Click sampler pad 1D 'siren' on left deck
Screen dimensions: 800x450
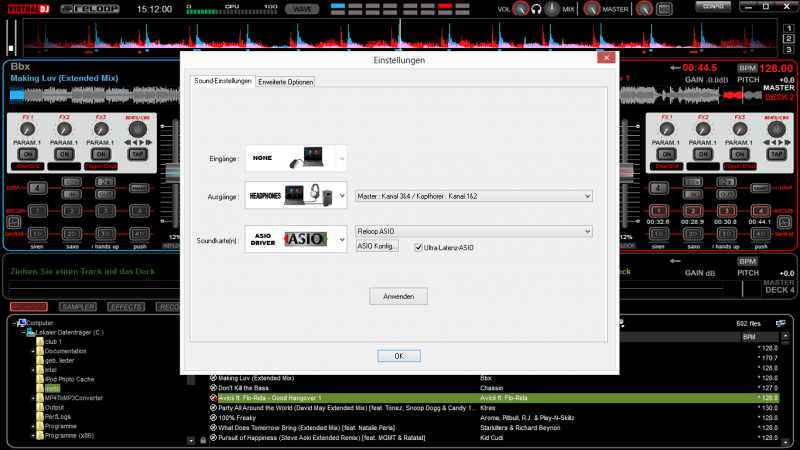click(37, 234)
